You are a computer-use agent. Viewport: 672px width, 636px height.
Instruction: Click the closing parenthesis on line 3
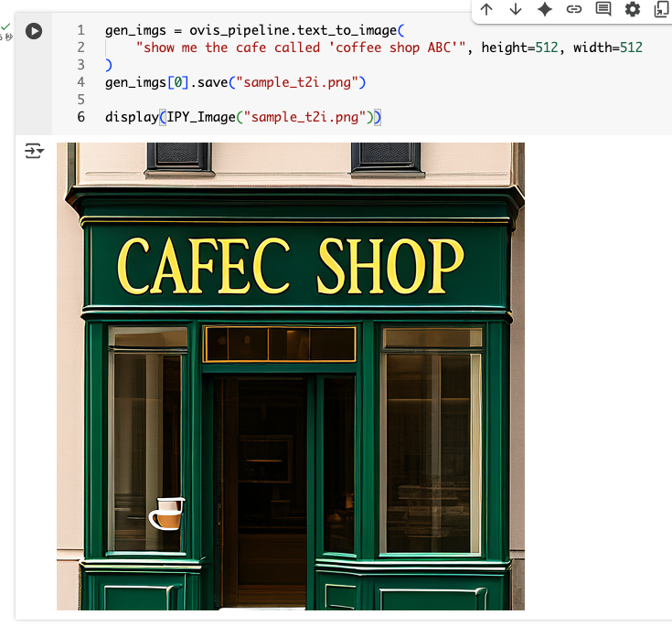(109, 65)
